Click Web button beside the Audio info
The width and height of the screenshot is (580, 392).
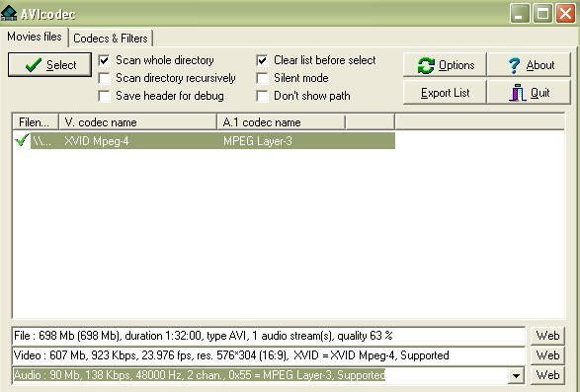[x=547, y=375]
